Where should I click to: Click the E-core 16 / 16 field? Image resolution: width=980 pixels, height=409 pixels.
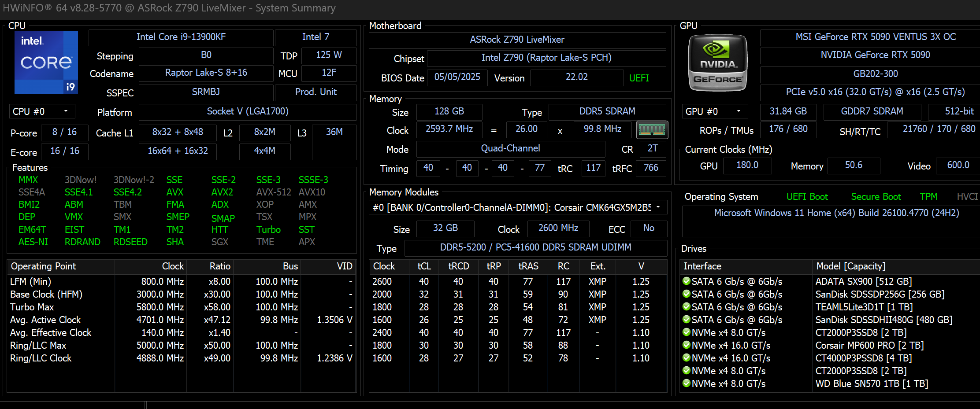point(64,151)
